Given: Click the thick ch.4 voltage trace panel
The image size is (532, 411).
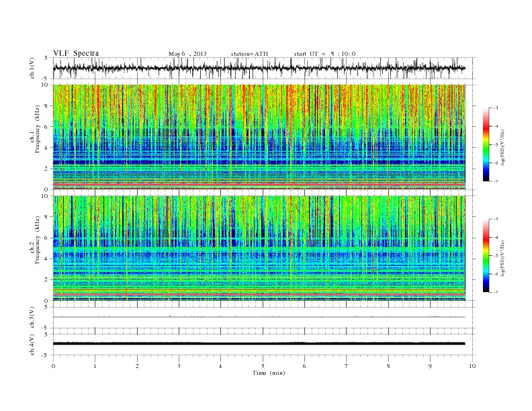Looking at the screenshot, I should coord(264,345).
